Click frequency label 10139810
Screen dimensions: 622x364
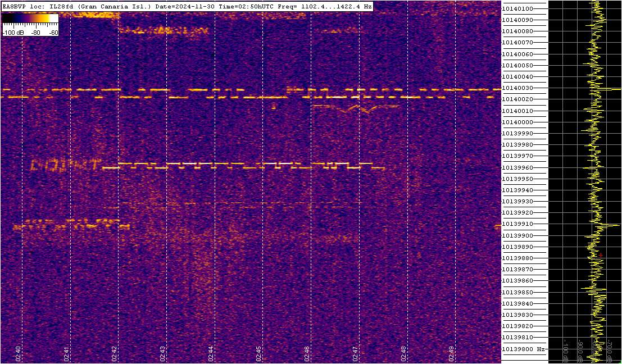click(x=517, y=338)
